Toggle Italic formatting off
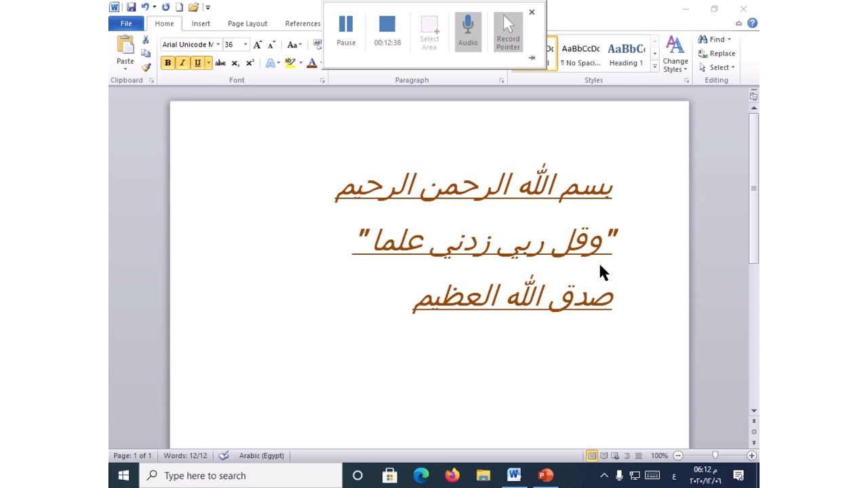The image size is (868, 488). [182, 63]
